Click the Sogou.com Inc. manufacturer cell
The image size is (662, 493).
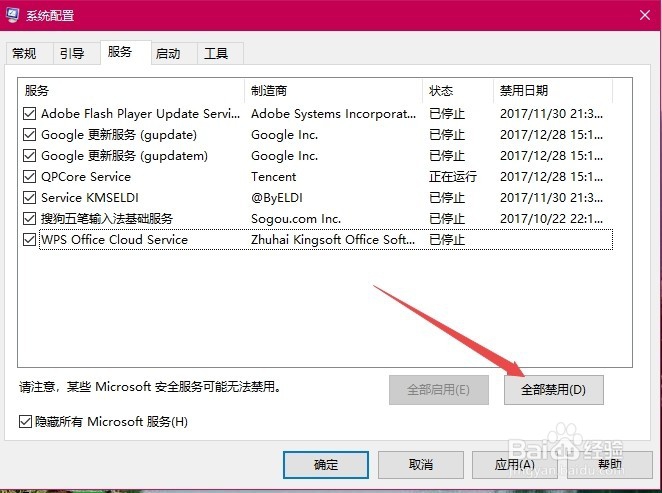tap(296, 219)
